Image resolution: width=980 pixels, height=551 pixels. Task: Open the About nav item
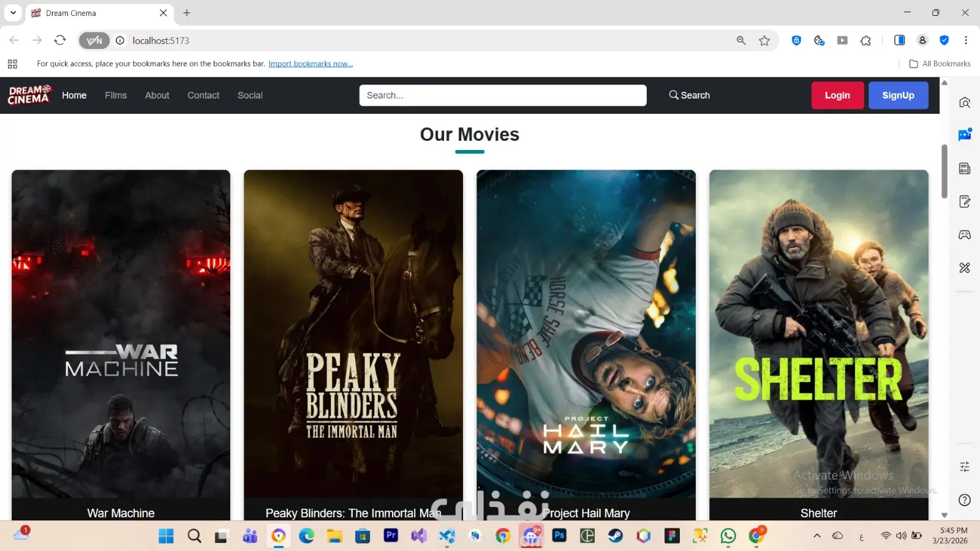(157, 96)
